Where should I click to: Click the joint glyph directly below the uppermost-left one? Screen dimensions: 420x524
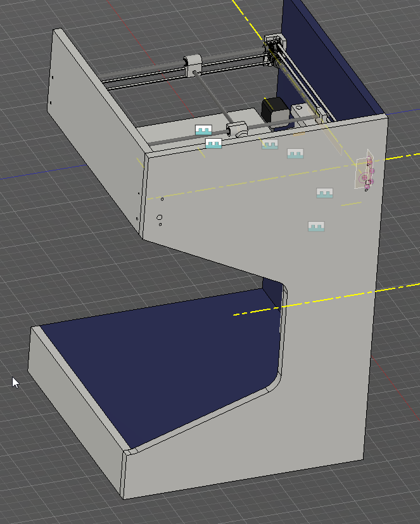tap(214, 144)
